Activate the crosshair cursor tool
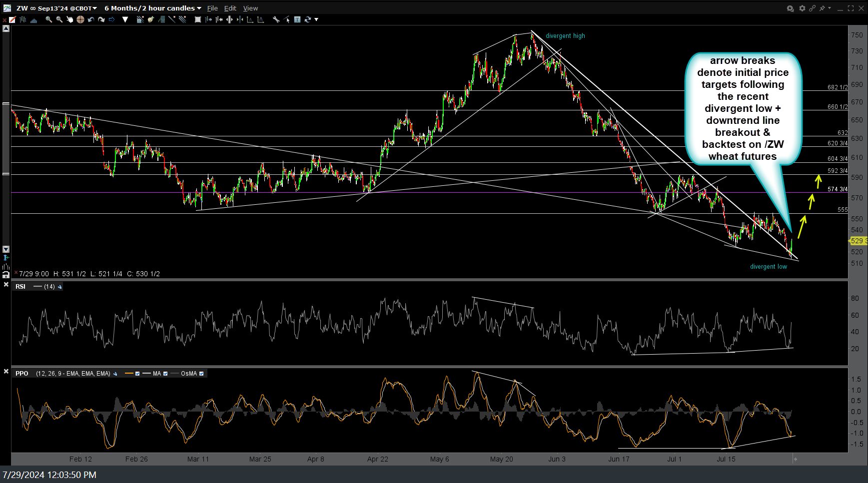Viewport: 868px width, 483px height. [x=80, y=19]
